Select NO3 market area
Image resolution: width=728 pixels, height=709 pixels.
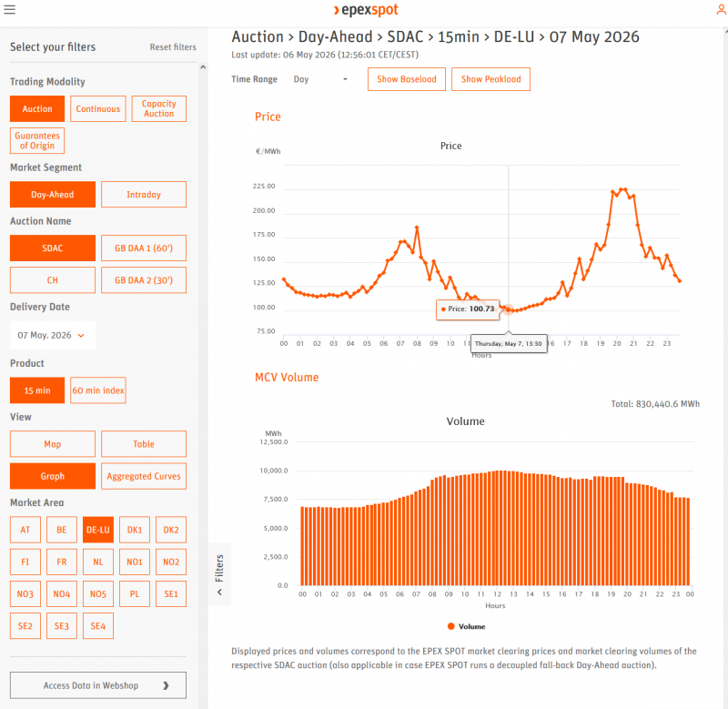point(25,593)
